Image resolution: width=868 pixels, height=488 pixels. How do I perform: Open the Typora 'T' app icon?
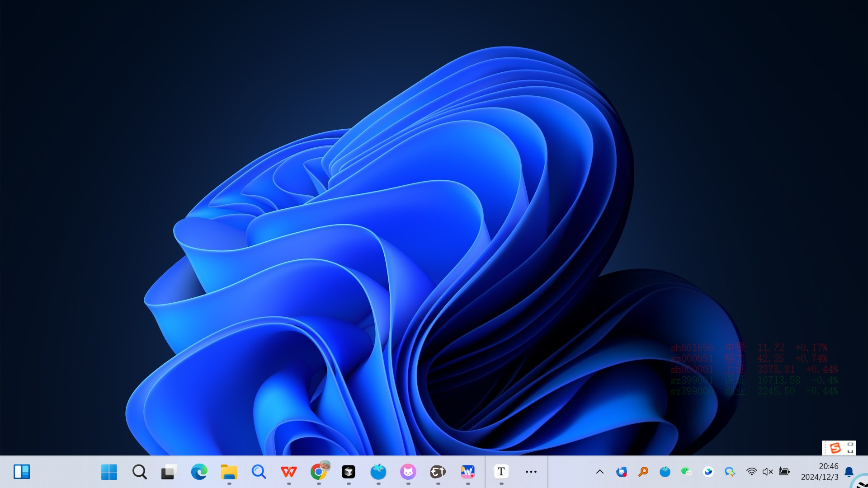click(x=501, y=472)
